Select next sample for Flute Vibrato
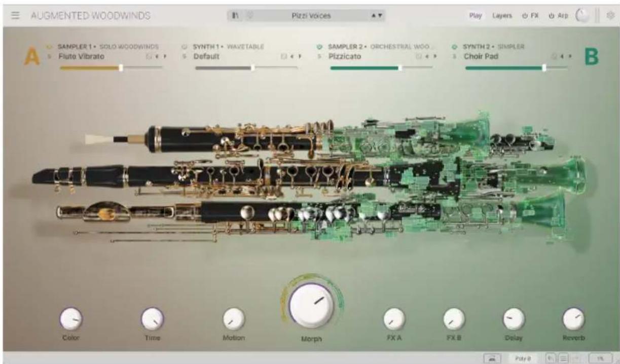The height and width of the screenshot is (364, 620). coord(164,56)
